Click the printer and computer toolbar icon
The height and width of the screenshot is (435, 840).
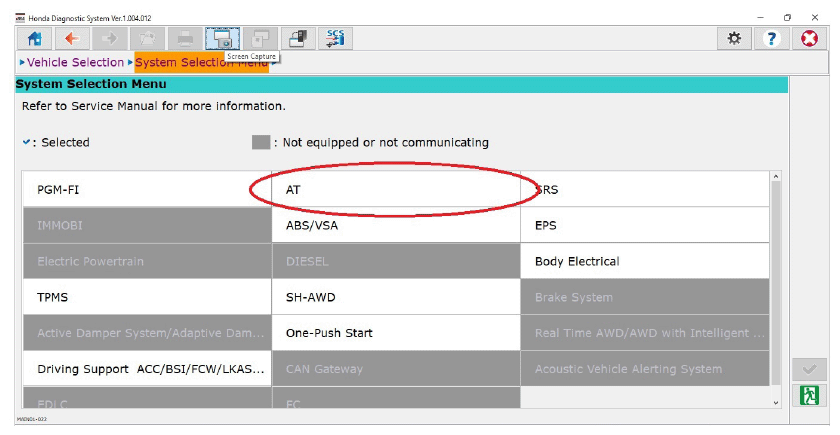(x=297, y=38)
